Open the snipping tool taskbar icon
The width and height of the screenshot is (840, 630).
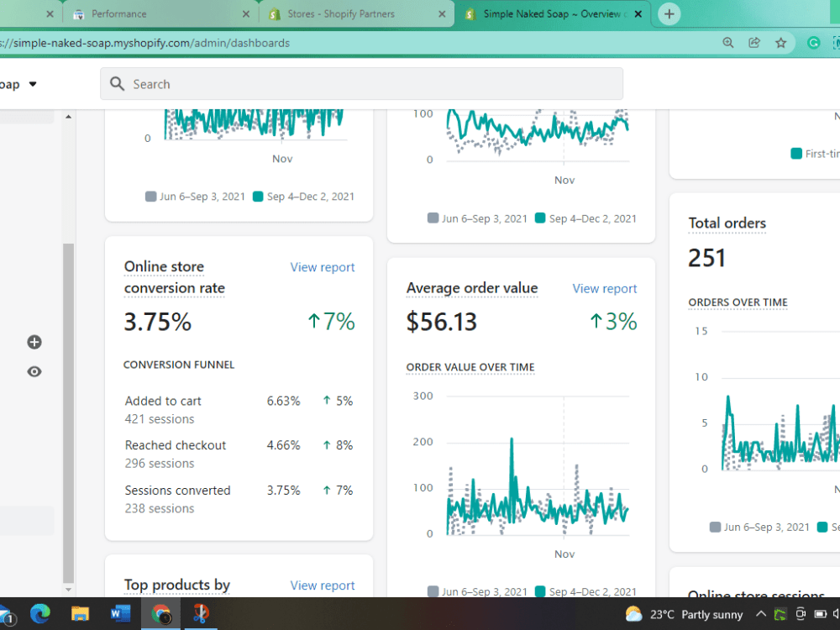point(201,613)
